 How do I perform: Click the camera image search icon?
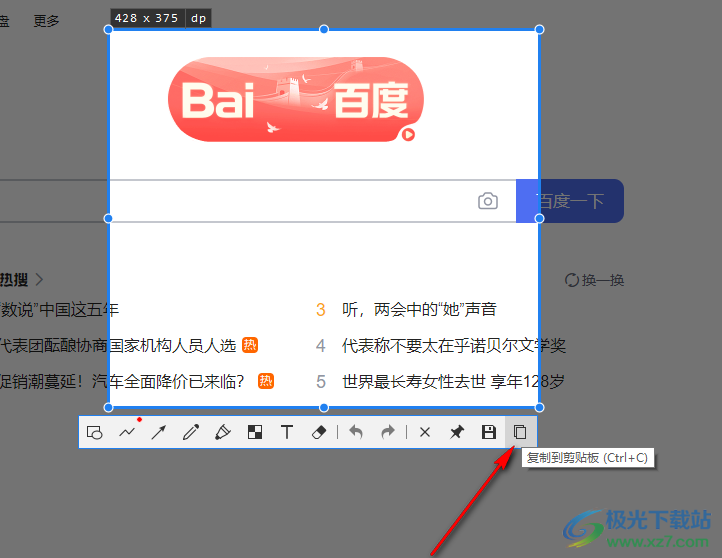point(488,201)
